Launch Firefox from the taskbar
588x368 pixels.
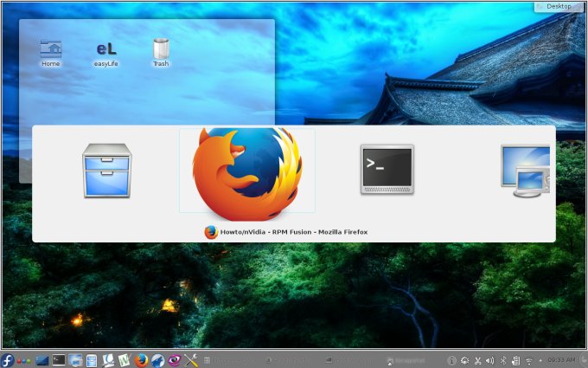[x=141, y=360]
